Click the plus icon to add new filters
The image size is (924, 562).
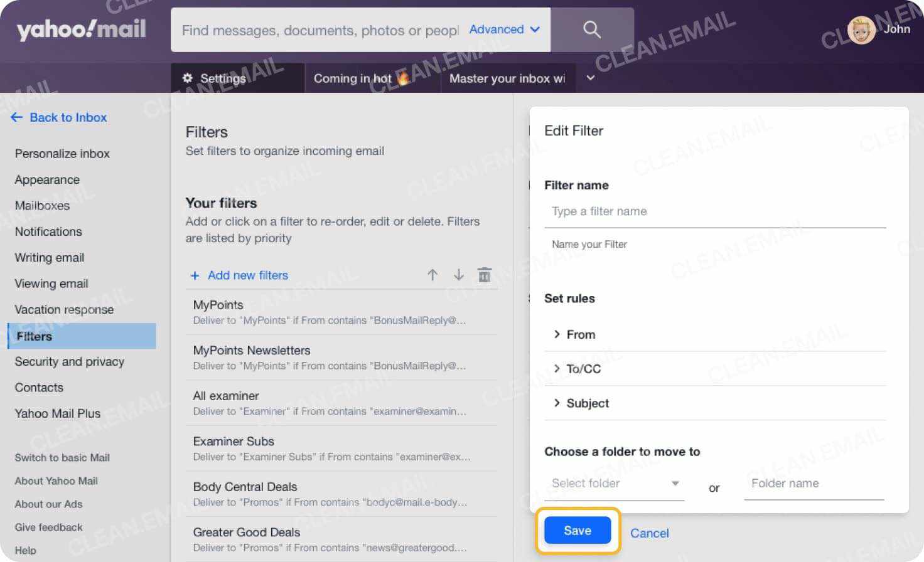(195, 275)
